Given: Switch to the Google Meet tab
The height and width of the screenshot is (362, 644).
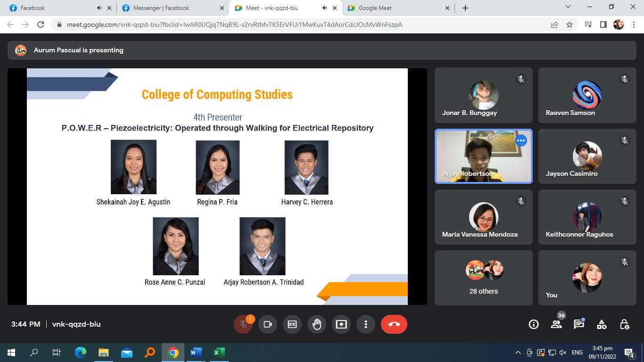Looking at the screenshot, I should pos(398,8).
